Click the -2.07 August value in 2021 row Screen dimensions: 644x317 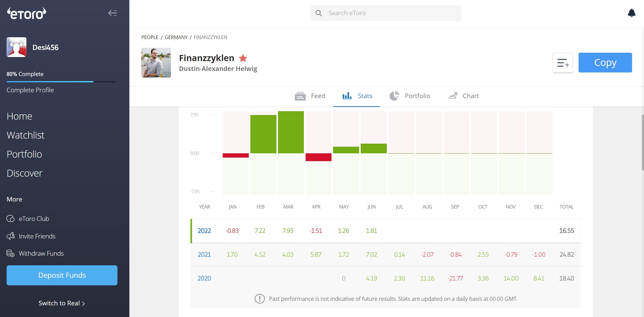point(427,255)
